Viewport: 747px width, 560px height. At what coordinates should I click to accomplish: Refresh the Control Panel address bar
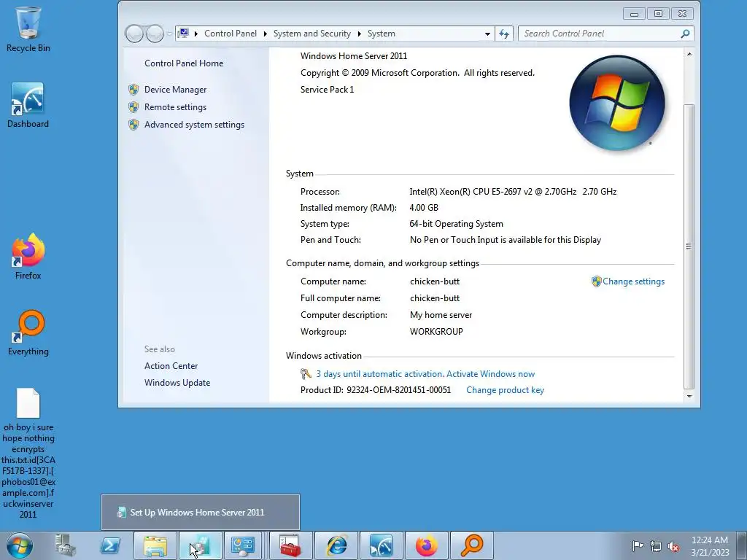[504, 34]
